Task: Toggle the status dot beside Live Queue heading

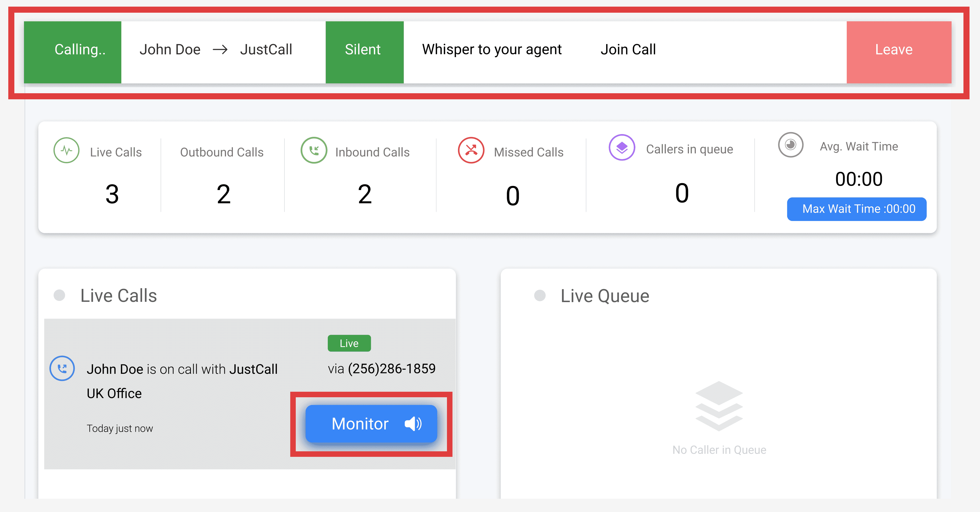Action: [x=540, y=295]
